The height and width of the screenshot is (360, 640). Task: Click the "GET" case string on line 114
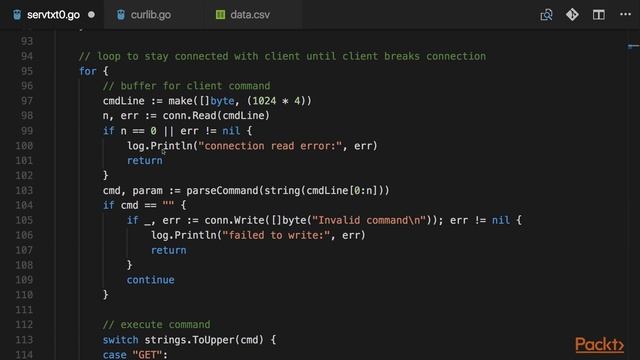coord(147,355)
